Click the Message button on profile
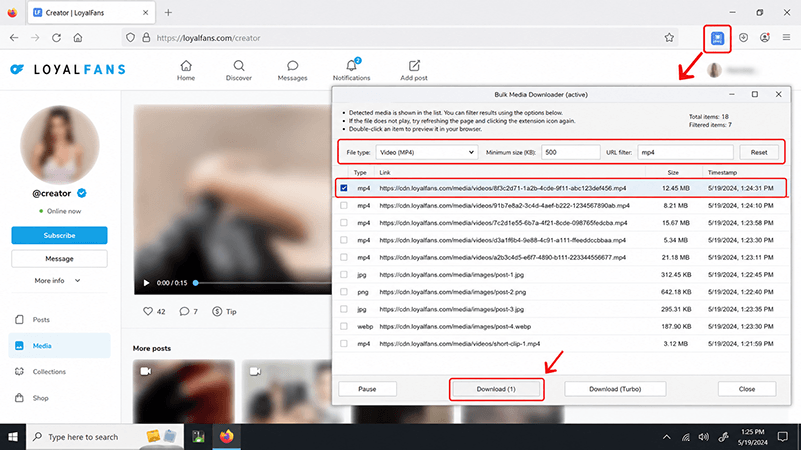801x450 pixels. pos(59,258)
